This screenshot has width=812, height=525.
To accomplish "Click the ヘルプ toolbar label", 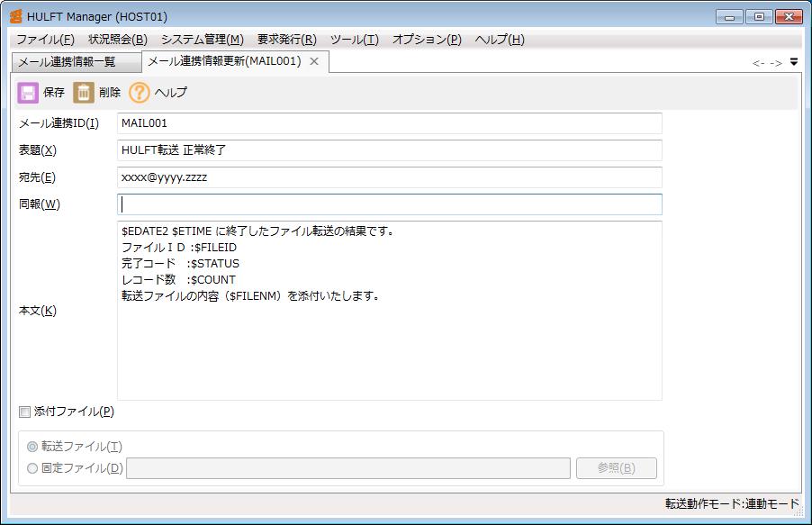I will click(x=171, y=93).
